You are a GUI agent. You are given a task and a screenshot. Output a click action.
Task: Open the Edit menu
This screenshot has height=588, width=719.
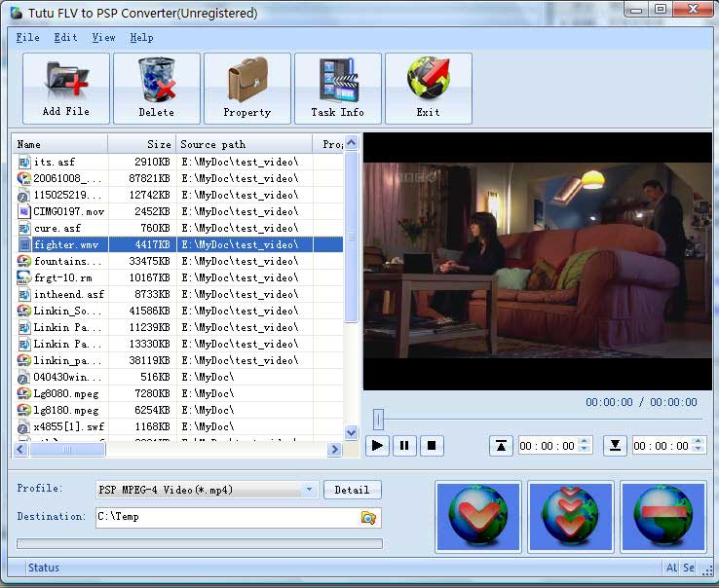pyautogui.click(x=65, y=38)
